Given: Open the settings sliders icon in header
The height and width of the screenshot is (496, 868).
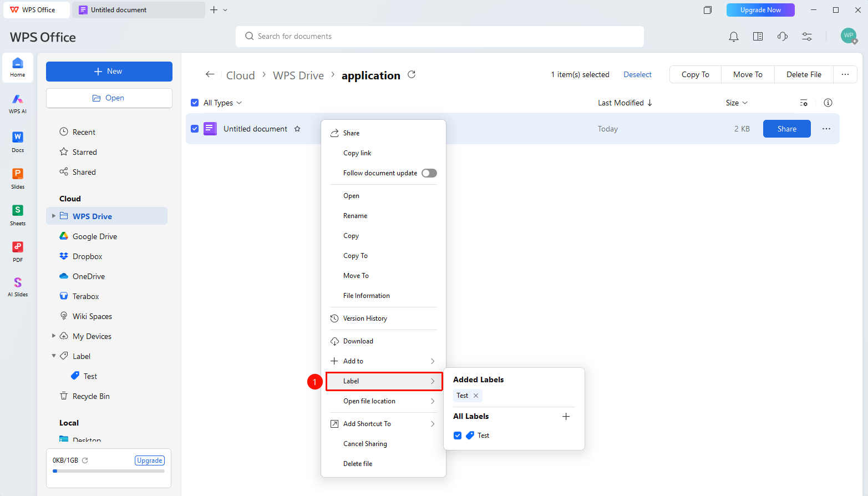Looking at the screenshot, I should pos(807,37).
